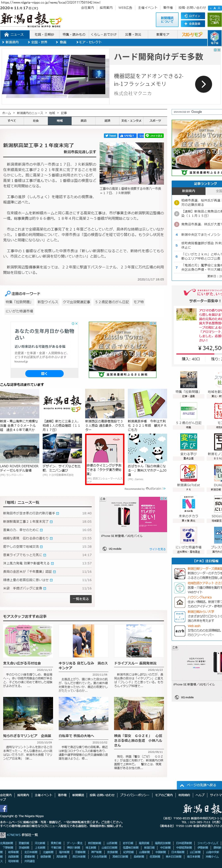Close the top banner ad
The image size is (222, 868).
point(219,50)
